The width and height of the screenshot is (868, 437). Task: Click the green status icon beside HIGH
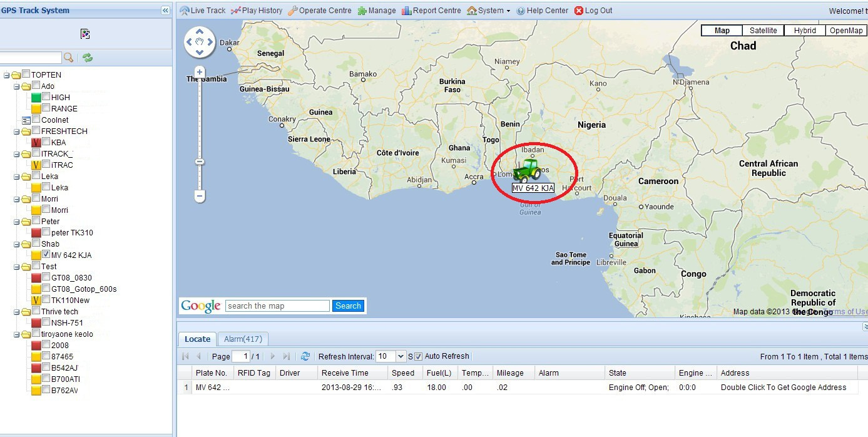(36, 98)
